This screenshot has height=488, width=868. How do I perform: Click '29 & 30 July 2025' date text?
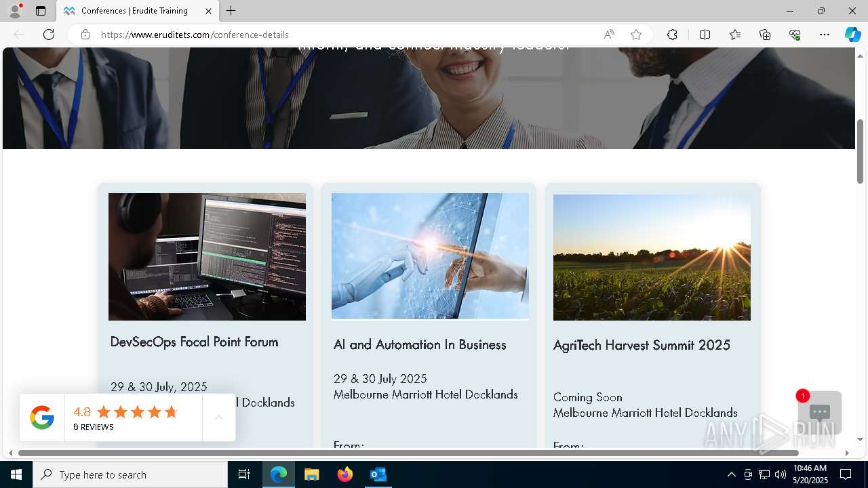380,379
